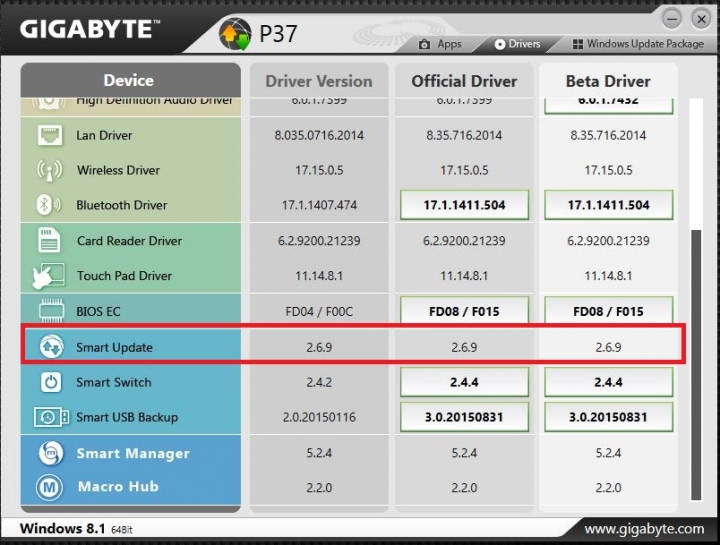The image size is (720, 545).
Task: Switch to the Drivers tab
Action: click(x=517, y=44)
